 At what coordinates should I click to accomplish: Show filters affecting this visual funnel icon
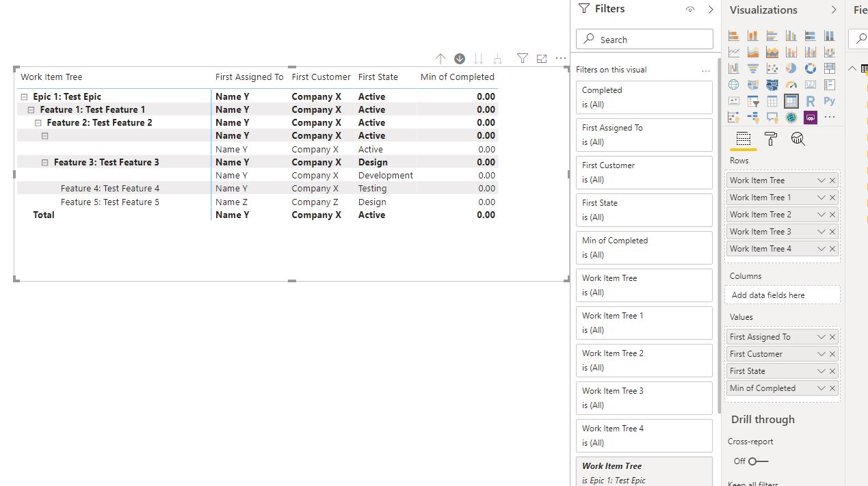[x=523, y=59]
